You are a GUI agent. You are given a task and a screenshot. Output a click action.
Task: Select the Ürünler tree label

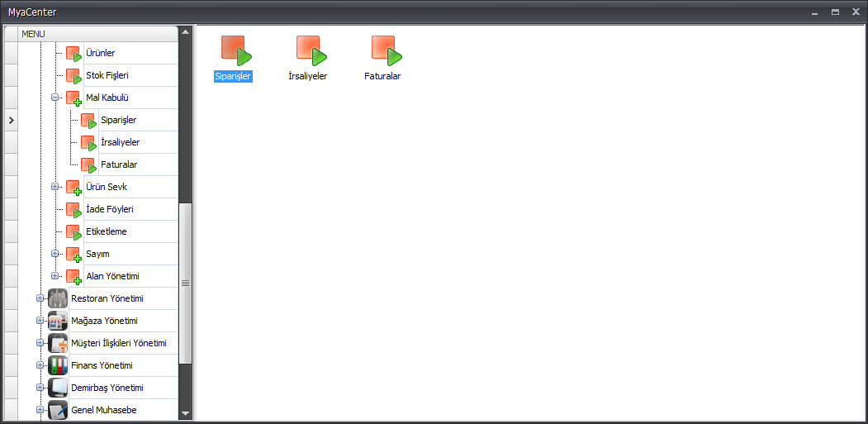tap(101, 53)
